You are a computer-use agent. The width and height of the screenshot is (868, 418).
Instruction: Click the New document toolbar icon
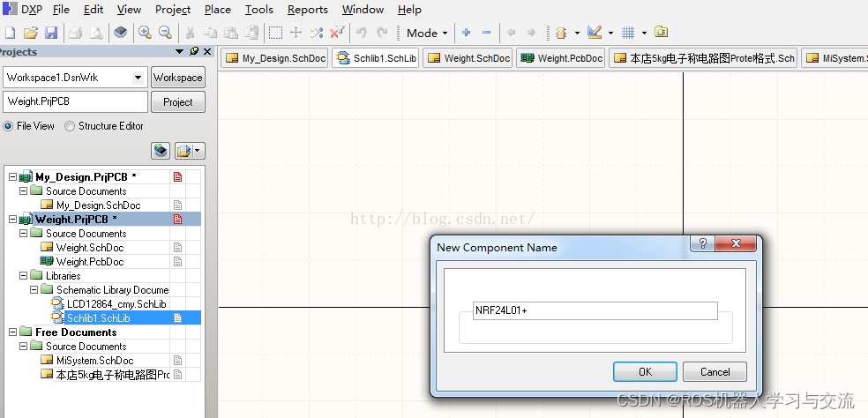click(x=10, y=33)
